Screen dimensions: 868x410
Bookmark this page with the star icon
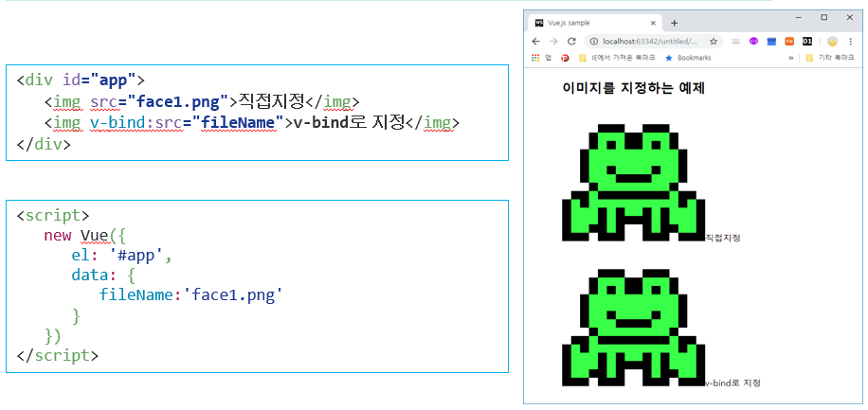click(714, 42)
